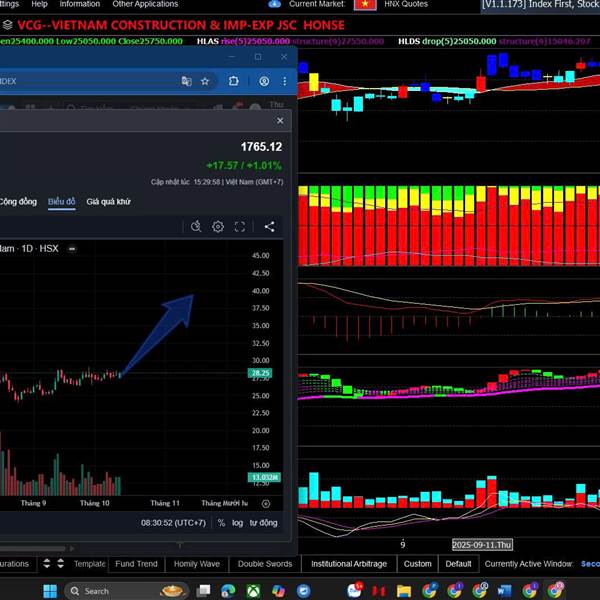Image resolution: width=600 pixels, height=600 pixels.
Task: Open the taskbar app with red notification badge
Action: pos(354,590)
